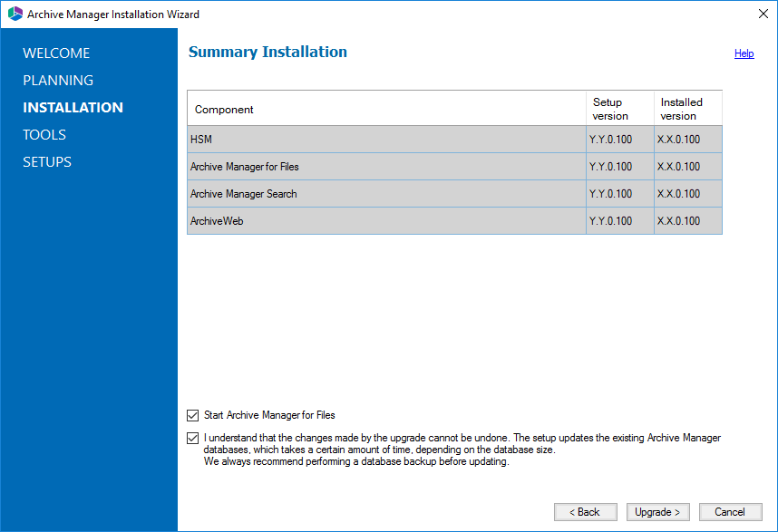Select the ArchiveWeb component row

pyautogui.click(x=385, y=221)
